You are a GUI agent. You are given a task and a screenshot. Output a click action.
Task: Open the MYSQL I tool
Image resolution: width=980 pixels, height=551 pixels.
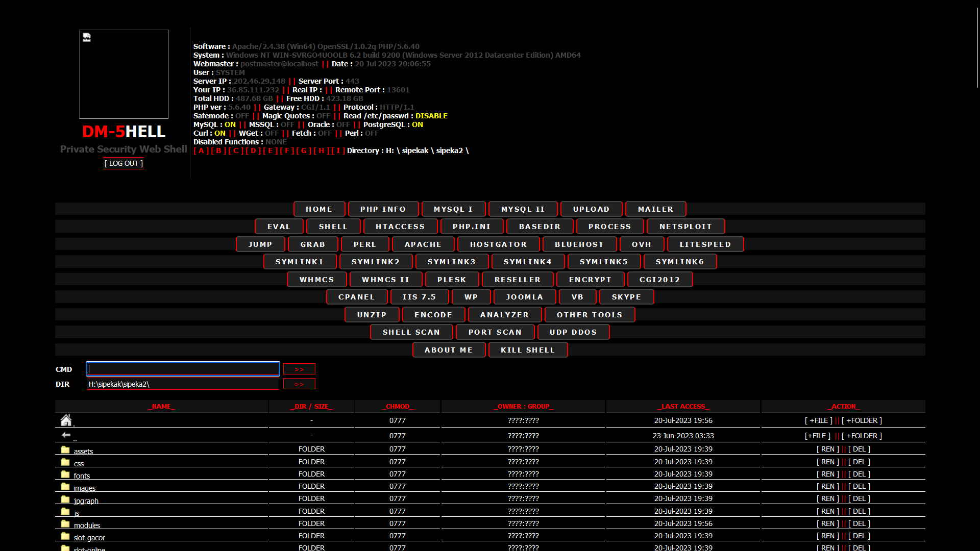[453, 209]
